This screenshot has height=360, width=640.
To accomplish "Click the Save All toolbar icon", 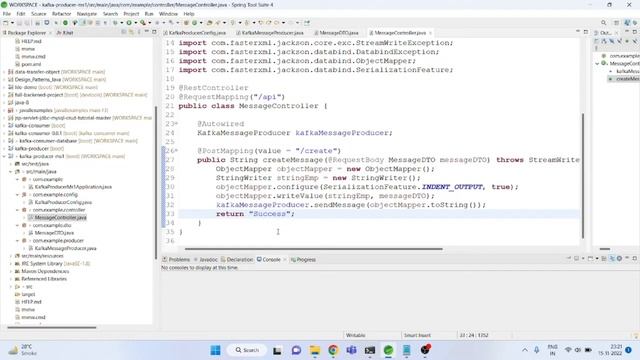I will (27, 23).
